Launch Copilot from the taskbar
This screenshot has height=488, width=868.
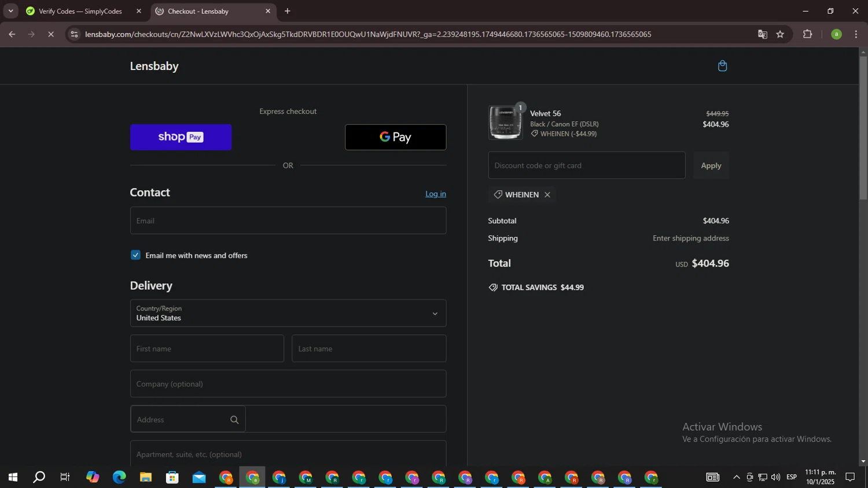[x=93, y=478]
